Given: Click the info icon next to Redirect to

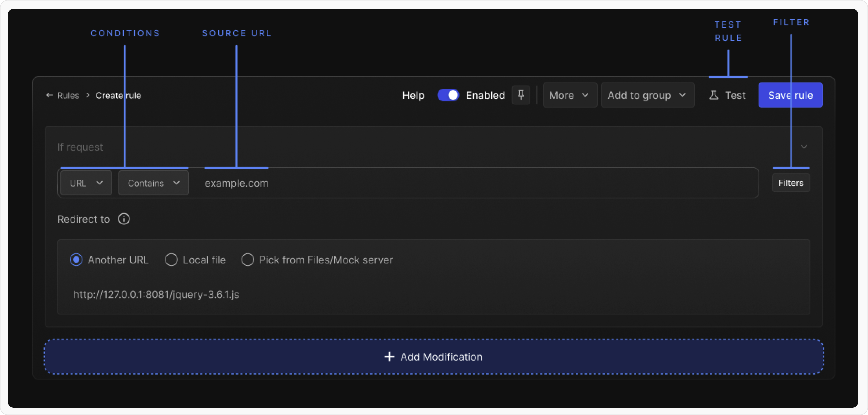Looking at the screenshot, I should (124, 219).
